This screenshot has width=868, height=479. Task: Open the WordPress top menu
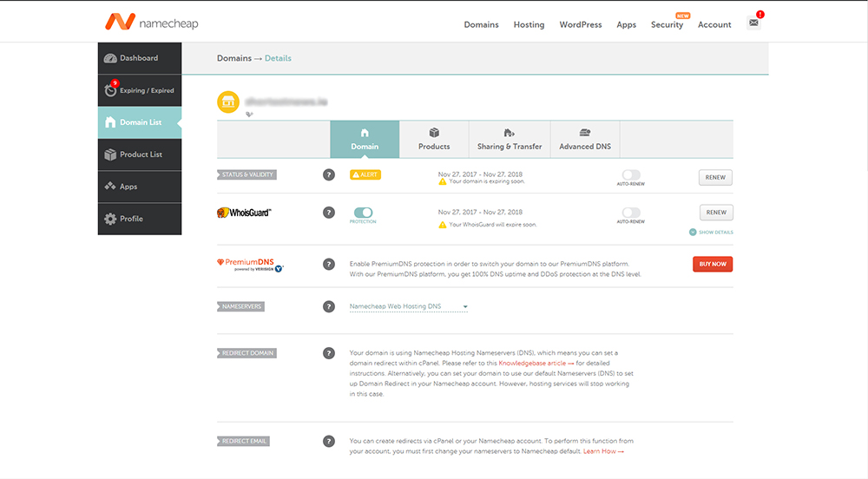coord(580,25)
